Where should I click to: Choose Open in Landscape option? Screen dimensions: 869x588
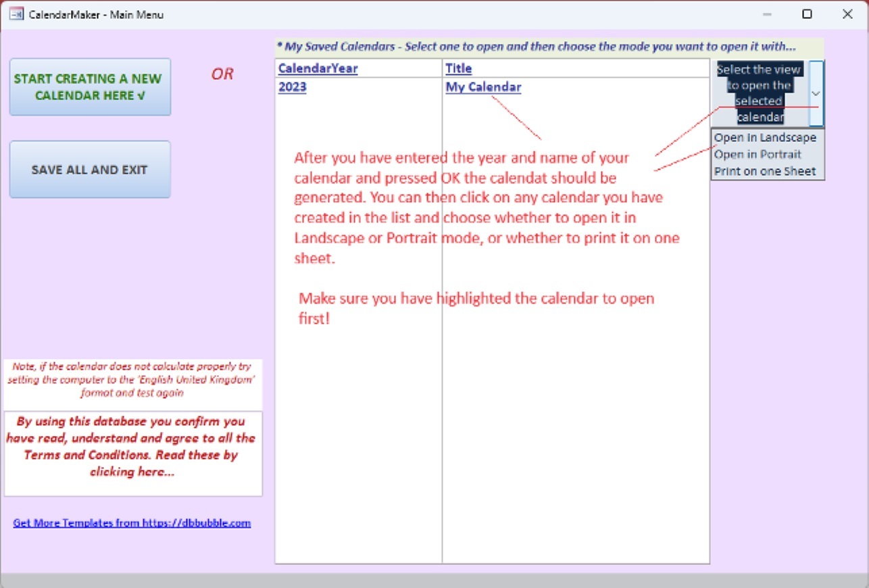point(766,137)
